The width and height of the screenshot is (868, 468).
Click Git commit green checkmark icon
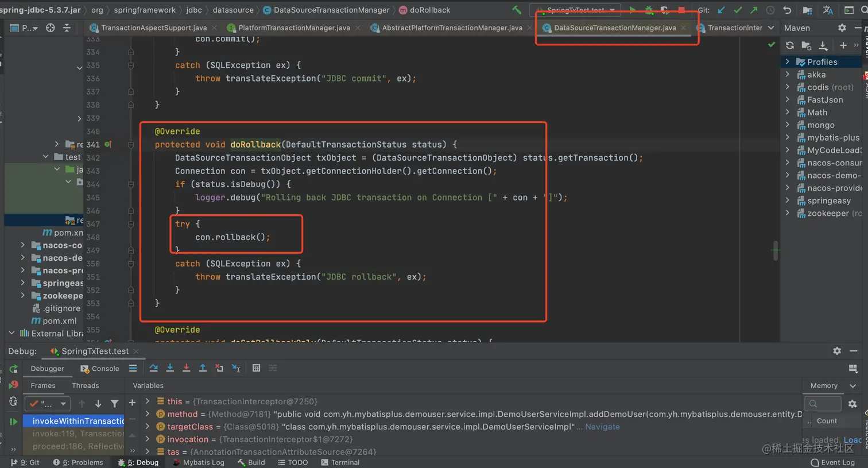pos(738,10)
